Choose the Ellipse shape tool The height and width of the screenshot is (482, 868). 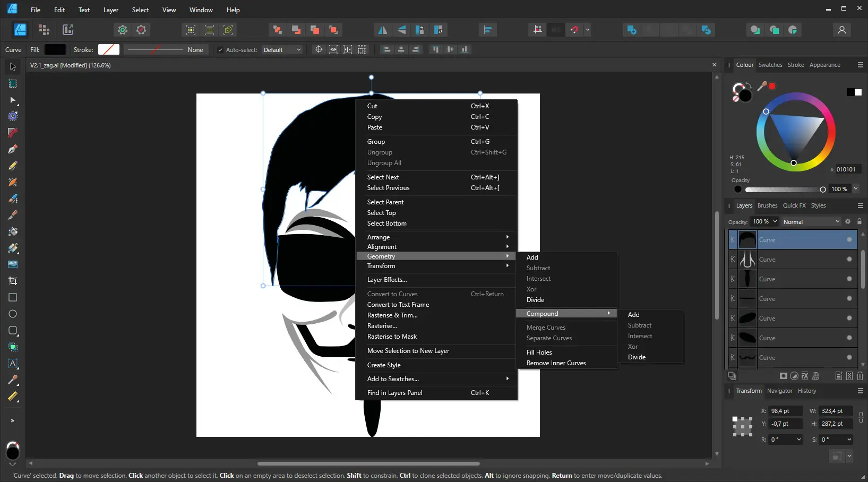(x=13, y=314)
